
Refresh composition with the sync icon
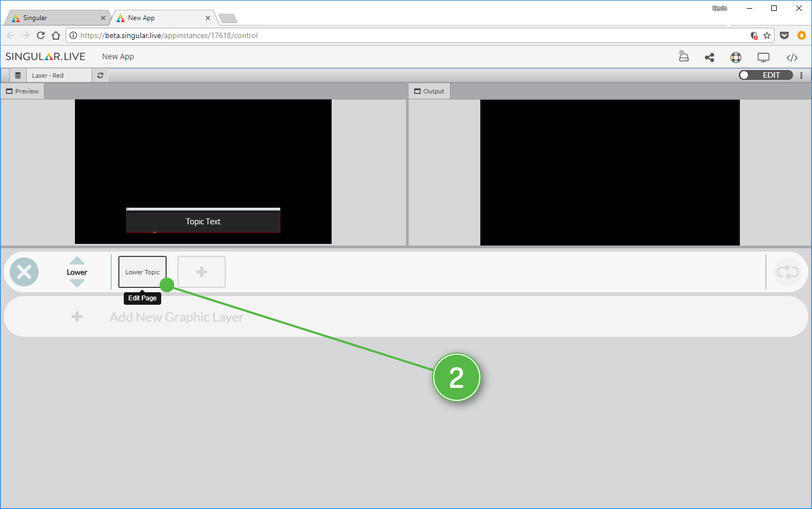(x=100, y=76)
